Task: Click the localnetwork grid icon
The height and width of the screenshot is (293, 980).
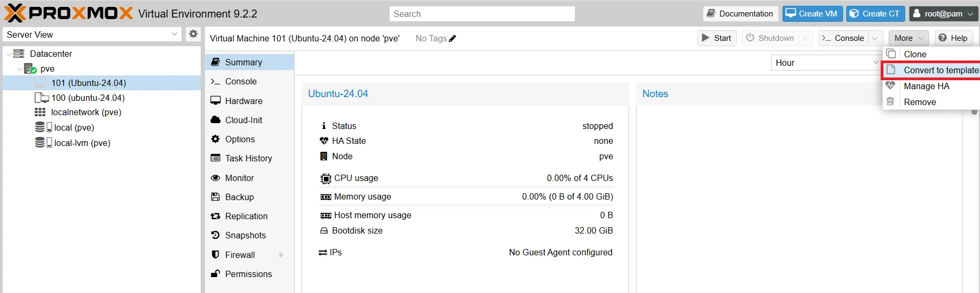Action: click(x=40, y=112)
